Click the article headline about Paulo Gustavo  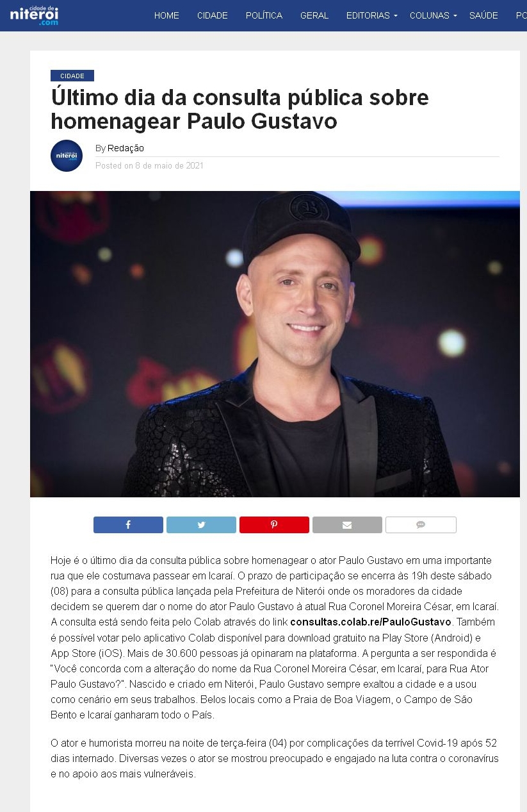point(239,109)
